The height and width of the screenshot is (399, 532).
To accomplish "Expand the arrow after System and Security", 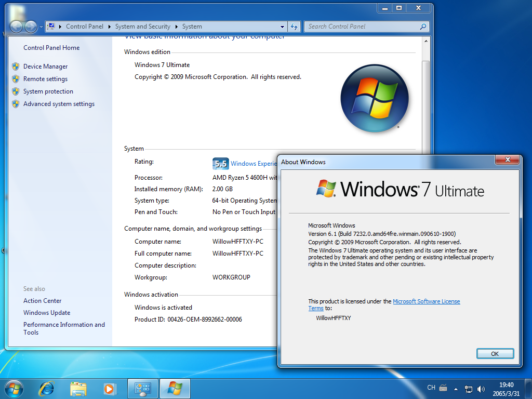I will pyautogui.click(x=177, y=26).
